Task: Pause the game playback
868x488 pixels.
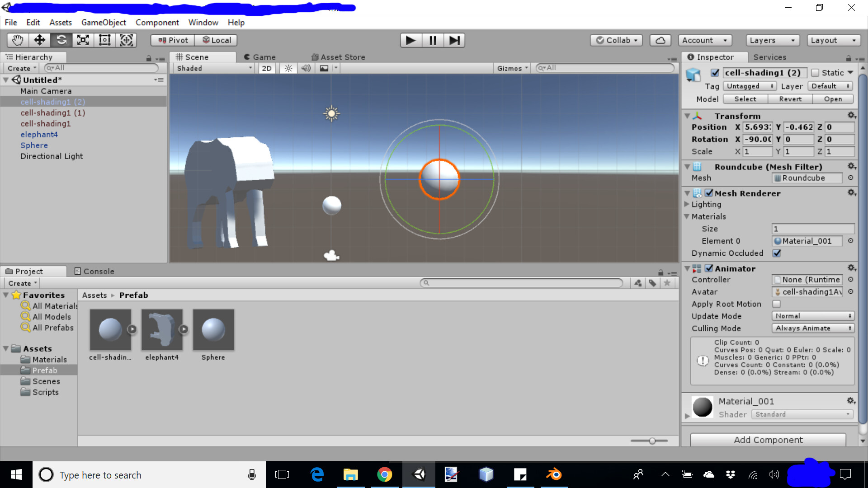Action: [433, 40]
